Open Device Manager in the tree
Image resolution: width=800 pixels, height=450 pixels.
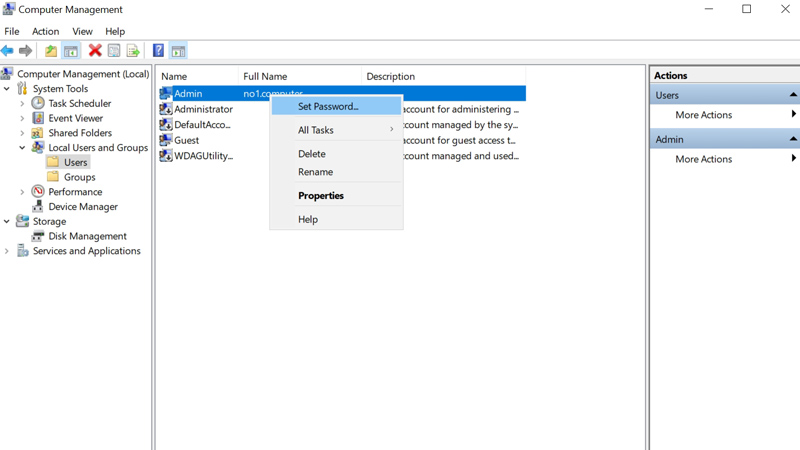pos(83,207)
